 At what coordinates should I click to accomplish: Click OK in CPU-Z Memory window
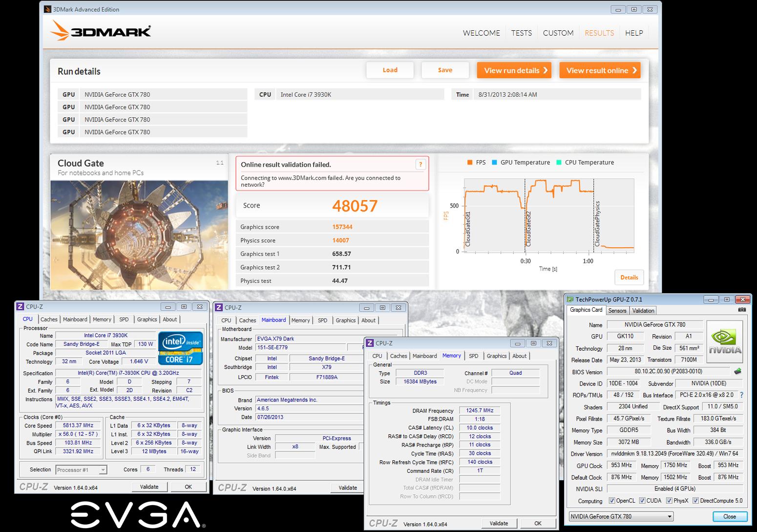pyautogui.click(x=538, y=523)
